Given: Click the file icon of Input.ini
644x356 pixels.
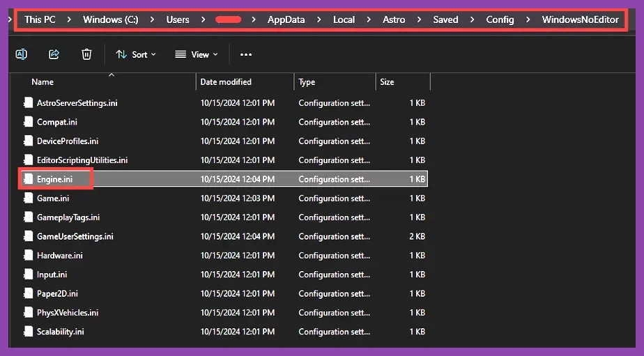Looking at the screenshot, I should tap(29, 274).
